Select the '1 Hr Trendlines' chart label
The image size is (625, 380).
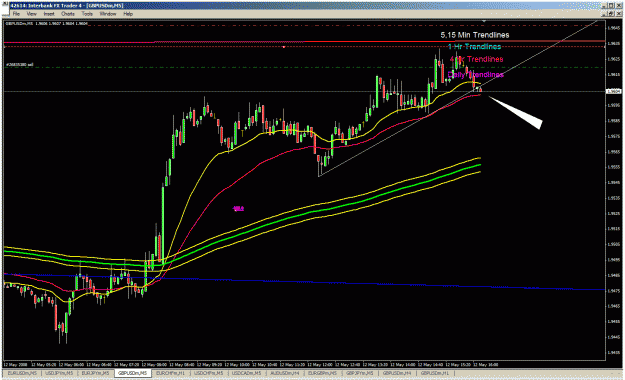tap(474, 47)
